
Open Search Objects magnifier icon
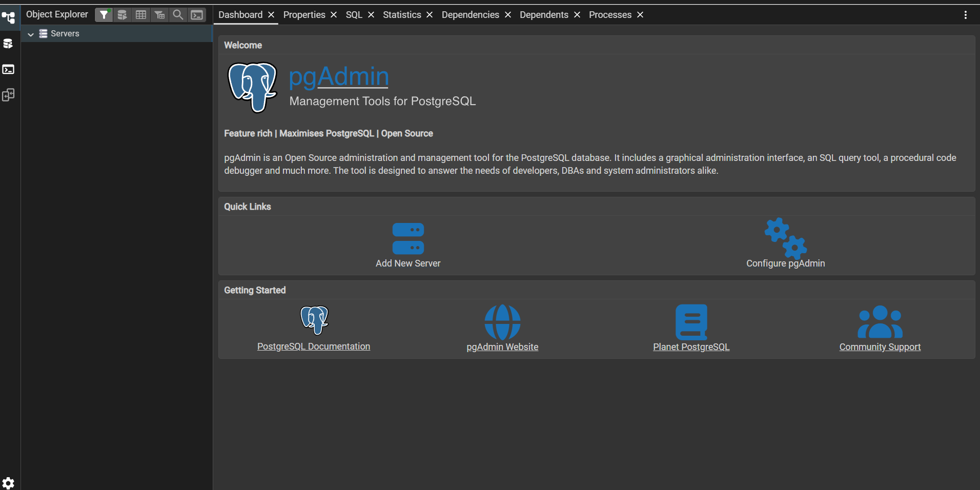click(178, 15)
